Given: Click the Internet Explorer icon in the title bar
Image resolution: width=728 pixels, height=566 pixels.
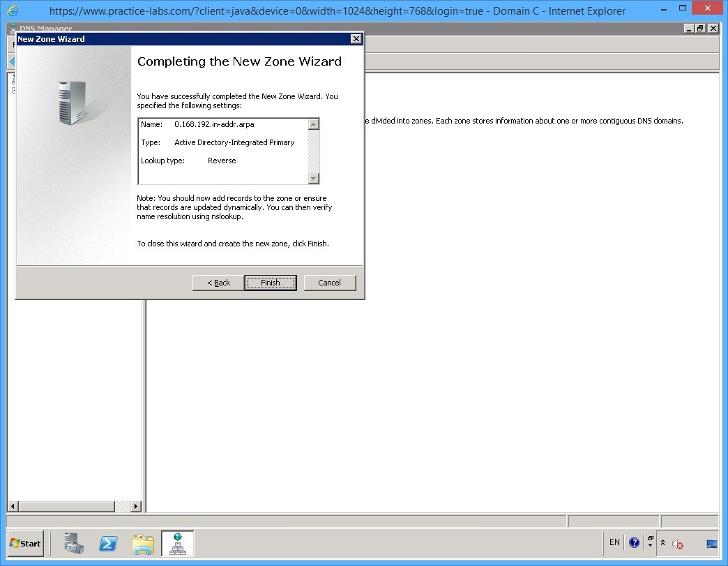Looking at the screenshot, I should pyautogui.click(x=12, y=10).
